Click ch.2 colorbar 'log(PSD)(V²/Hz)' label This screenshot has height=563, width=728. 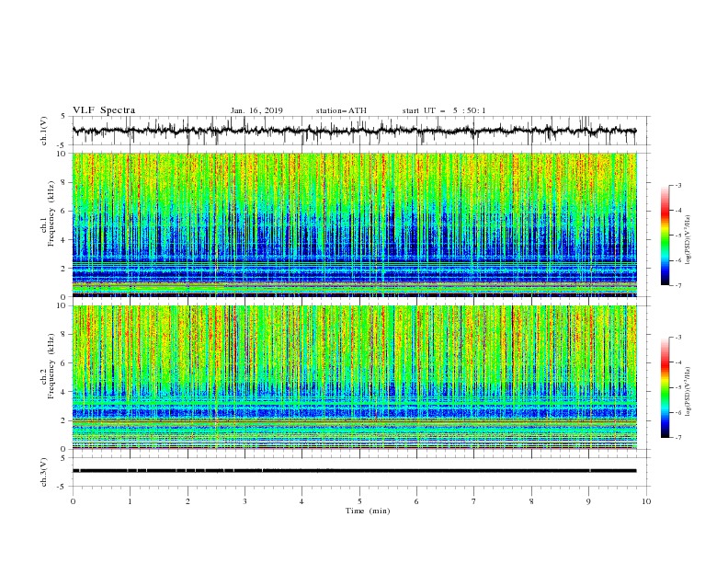point(688,391)
